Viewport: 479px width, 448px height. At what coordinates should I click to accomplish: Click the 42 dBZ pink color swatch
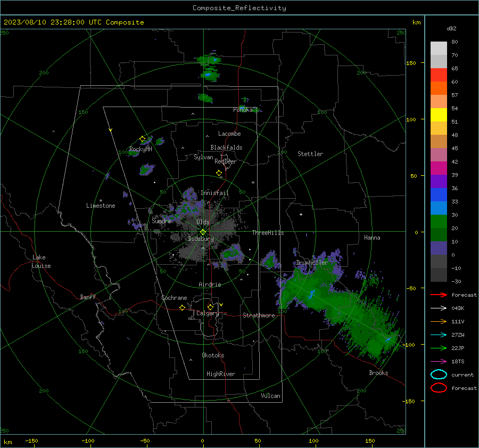pos(439,154)
